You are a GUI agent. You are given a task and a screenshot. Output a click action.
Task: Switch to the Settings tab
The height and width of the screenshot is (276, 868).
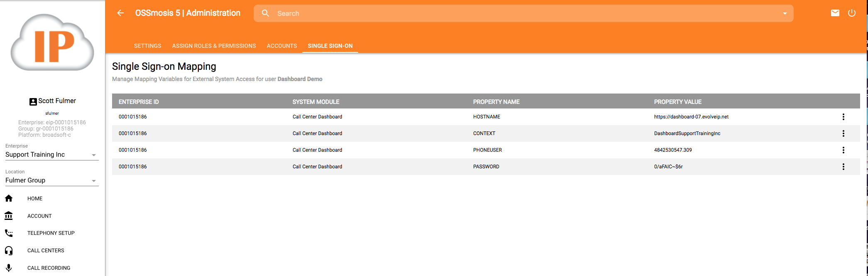tap(147, 46)
